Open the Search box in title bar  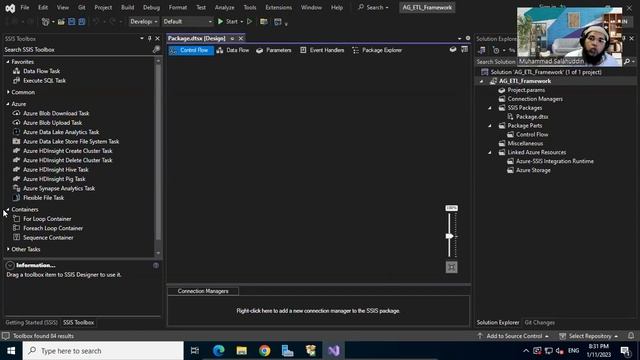click(373, 7)
